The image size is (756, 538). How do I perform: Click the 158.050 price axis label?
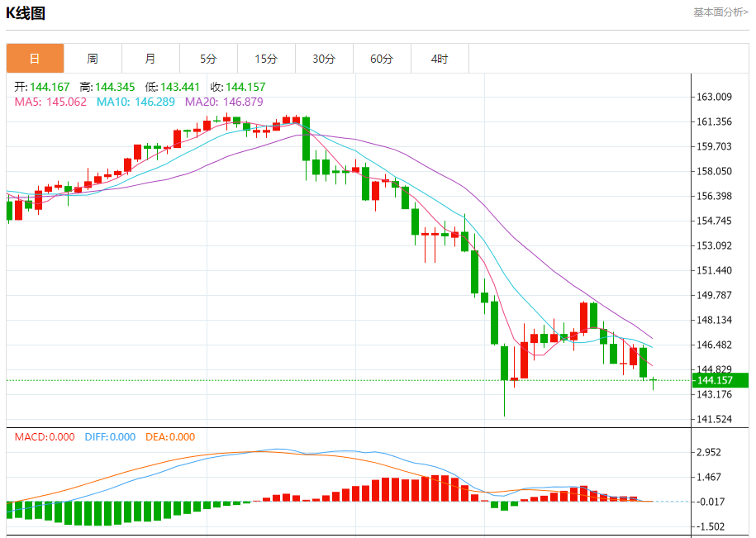714,171
